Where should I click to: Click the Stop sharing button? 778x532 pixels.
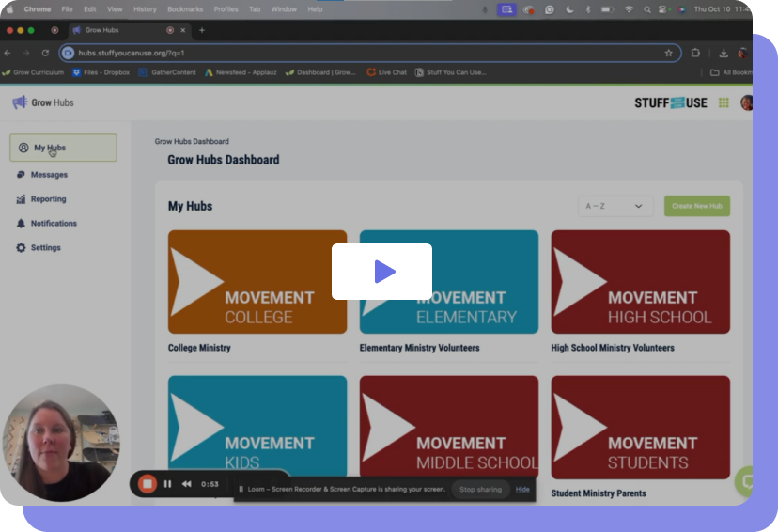tap(480, 490)
